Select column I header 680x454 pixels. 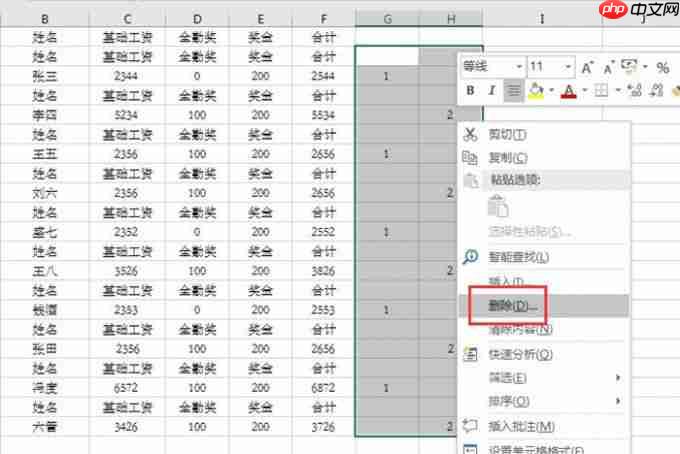point(542,19)
